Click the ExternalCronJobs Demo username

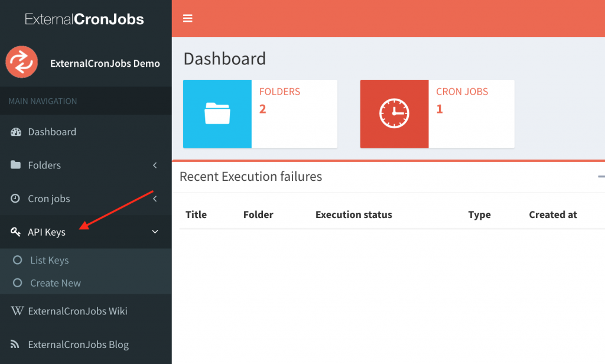click(x=105, y=63)
